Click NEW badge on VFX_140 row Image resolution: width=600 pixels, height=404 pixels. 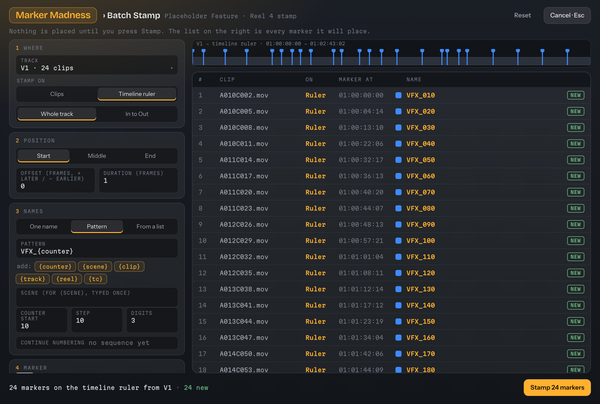576,305
